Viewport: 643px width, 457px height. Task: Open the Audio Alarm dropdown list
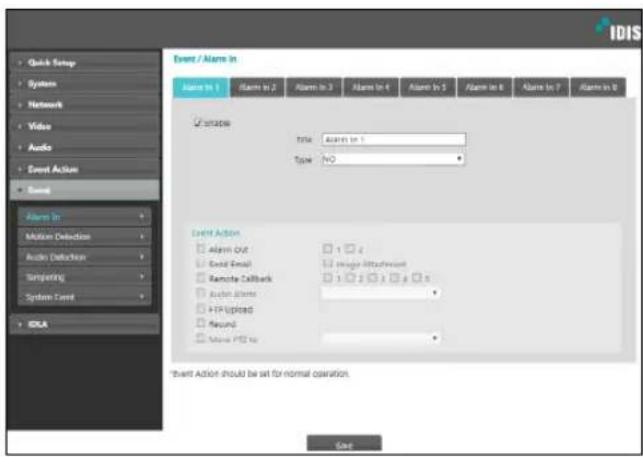point(381,293)
